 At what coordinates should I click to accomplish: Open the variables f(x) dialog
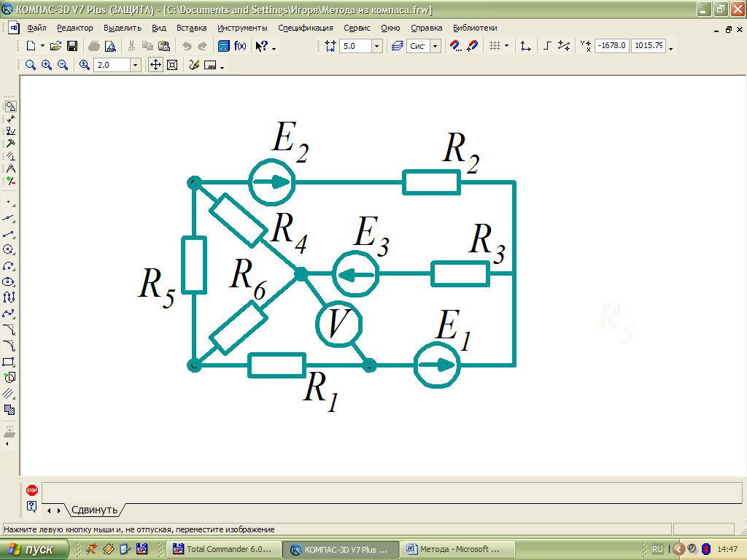240,46
